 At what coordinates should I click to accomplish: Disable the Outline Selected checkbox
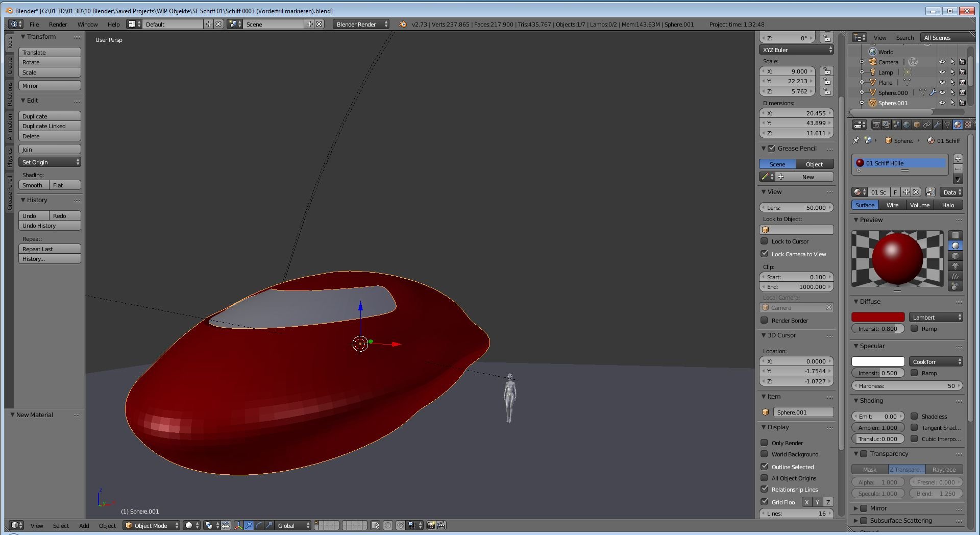pyautogui.click(x=764, y=467)
